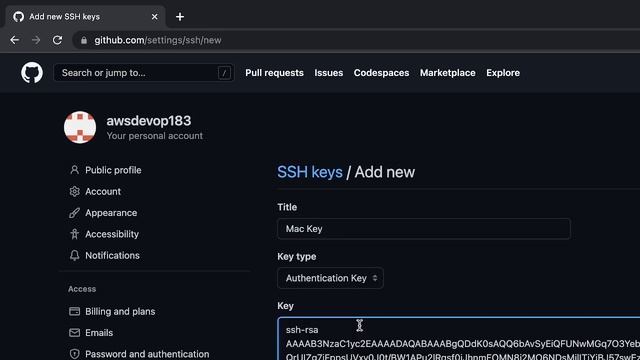The height and width of the screenshot is (360, 640).
Task: Open Pull requests in top navigation
Action: coord(274,73)
